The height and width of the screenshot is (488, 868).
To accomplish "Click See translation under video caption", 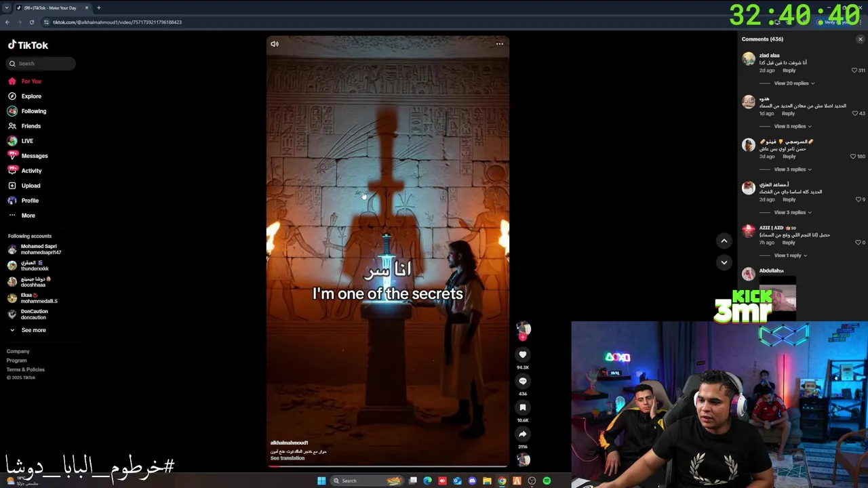I will pyautogui.click(x=288, y=458).
